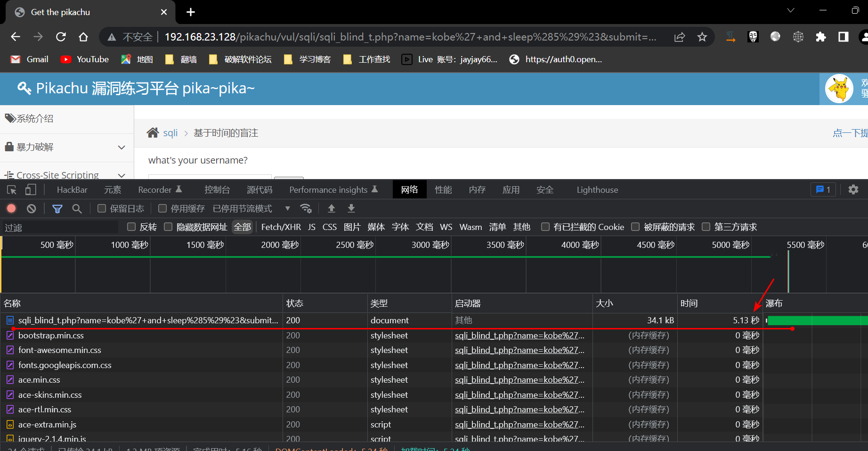Switch to the 控制台 tab
The image size is (868, 451).
[x=217, y=189]
